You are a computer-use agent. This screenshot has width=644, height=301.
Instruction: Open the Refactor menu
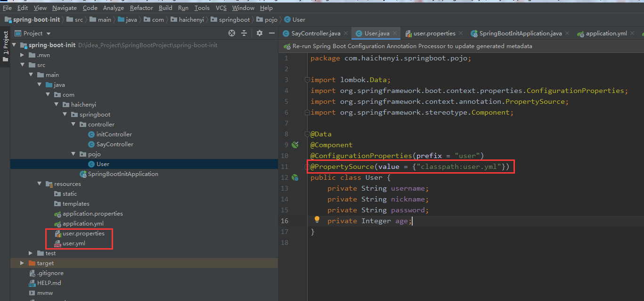point(141,8)
